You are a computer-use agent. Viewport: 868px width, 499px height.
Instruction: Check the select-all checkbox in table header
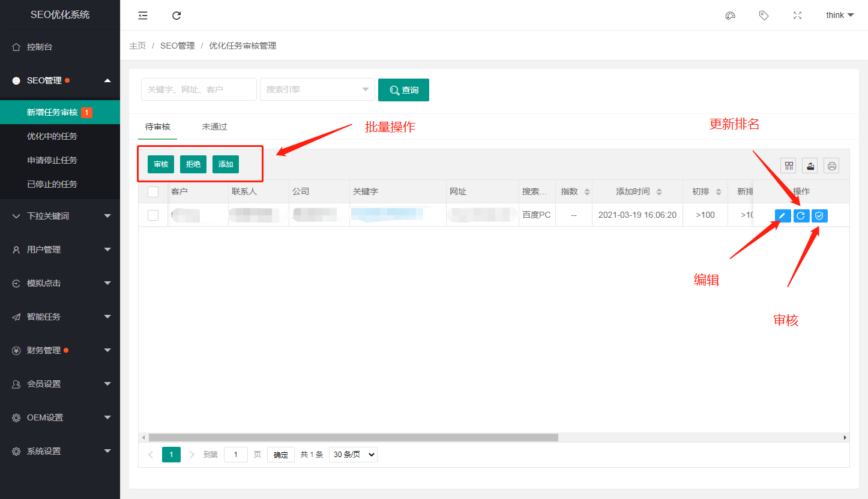[153, 192]
